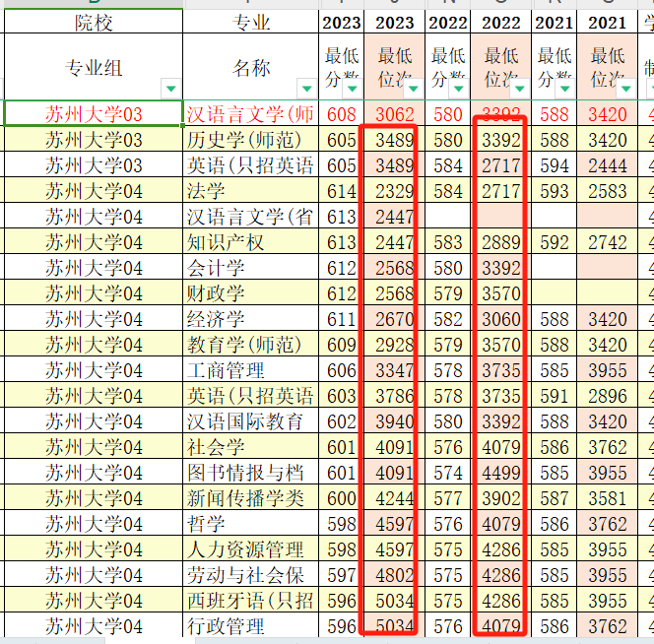Select the 汉语言文学(省 cell

click(251, 217)
